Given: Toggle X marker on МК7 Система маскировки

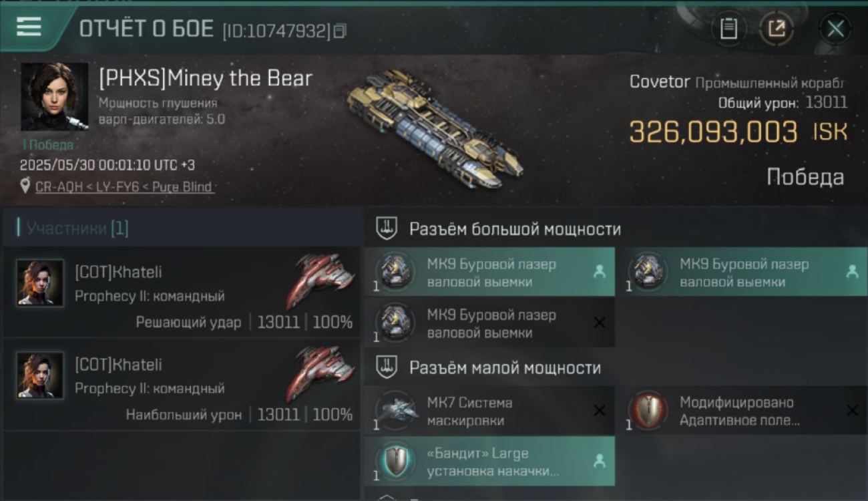Looking at the screenshot, I should click(599, 411).
